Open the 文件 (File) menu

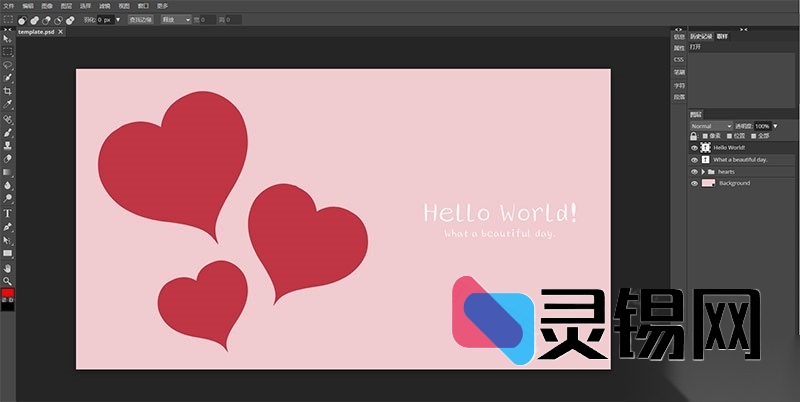click(9, 6)
